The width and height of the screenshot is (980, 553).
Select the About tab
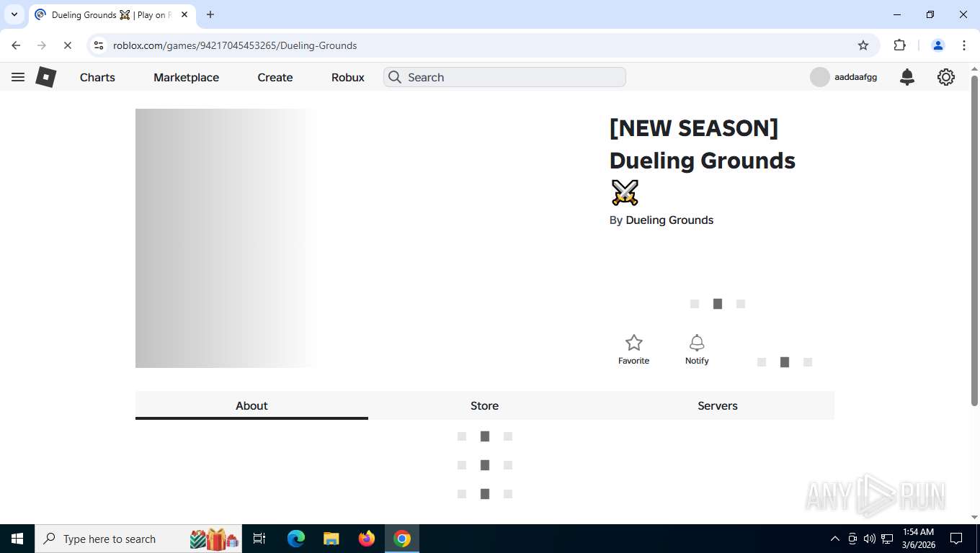click(251, 405)
